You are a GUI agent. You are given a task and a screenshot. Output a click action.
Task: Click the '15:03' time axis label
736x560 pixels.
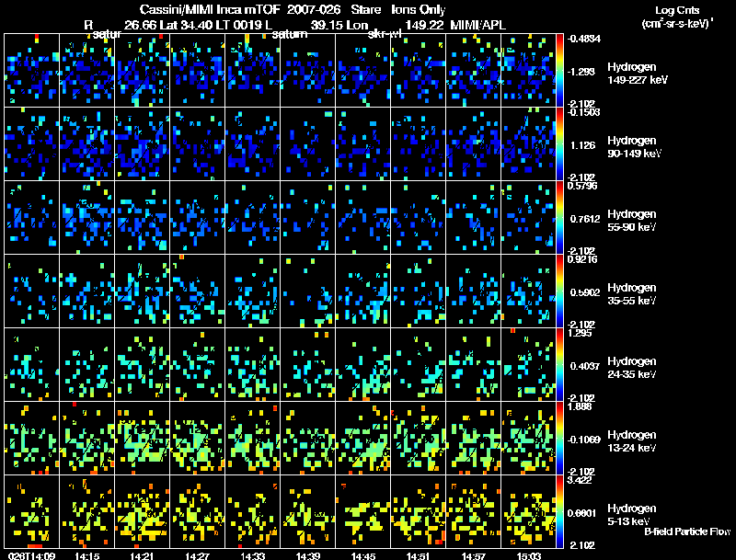point(529,555)
